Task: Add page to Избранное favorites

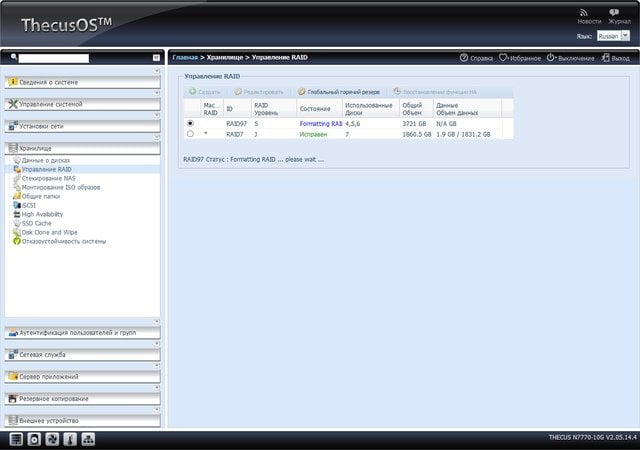Action: (x=520, y=58)
